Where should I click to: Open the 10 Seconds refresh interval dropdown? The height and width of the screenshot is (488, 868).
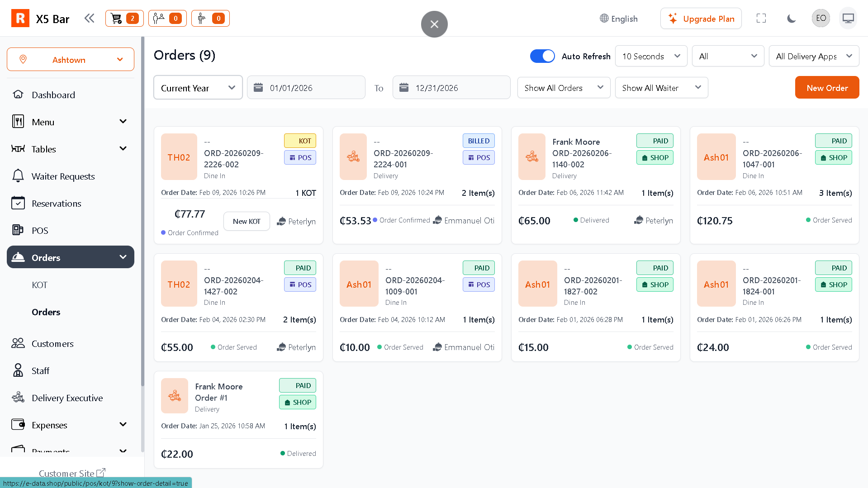650,56
